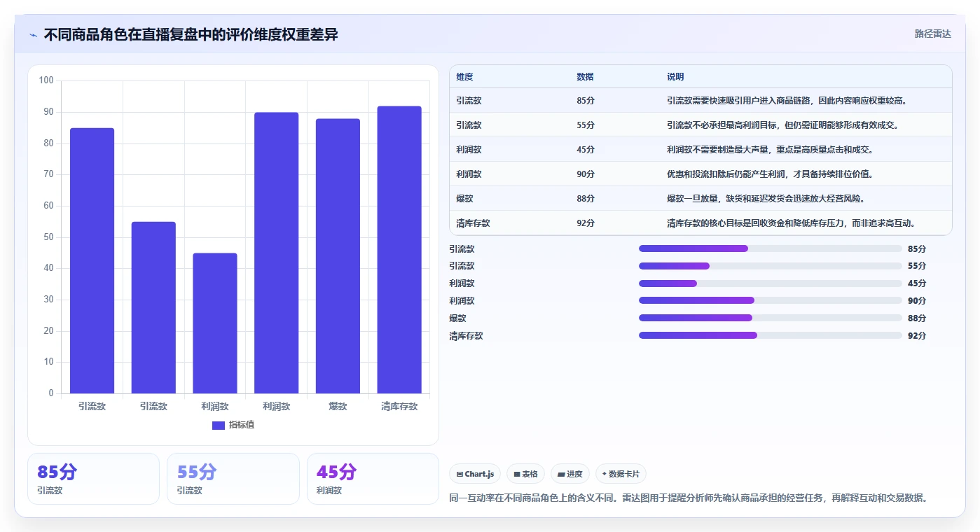This screenshot has height=532, width=980.
Task: Click the footer note starting 同一互动率
Action: pyautogui.click(x=689, y=498)
